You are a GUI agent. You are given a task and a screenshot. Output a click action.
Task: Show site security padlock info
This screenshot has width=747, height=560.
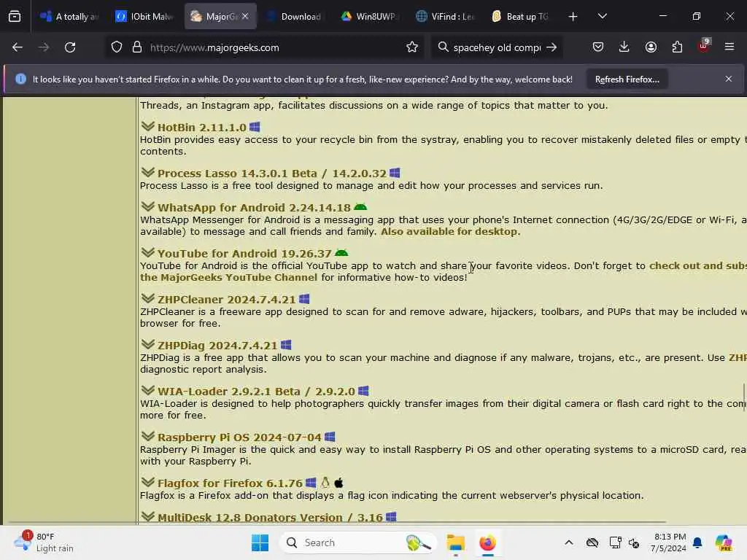[x=137, y=47]
